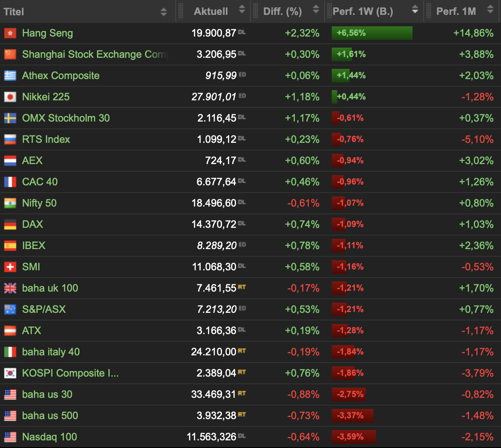501x448 pixels.
Task: Click the Hong Kong flag icon
Action: pos(10,33)
